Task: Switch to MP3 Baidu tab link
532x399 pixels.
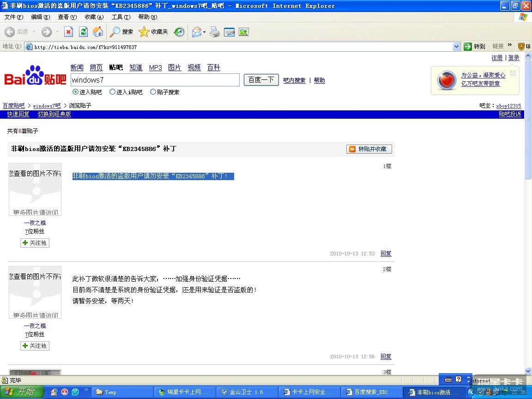Action: point(155,67)
